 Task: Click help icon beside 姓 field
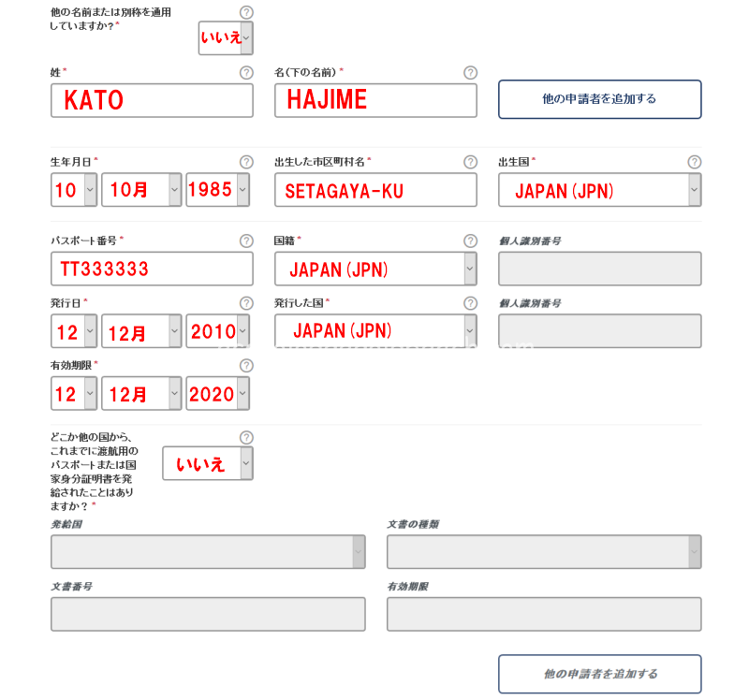[x=246, y=73]
